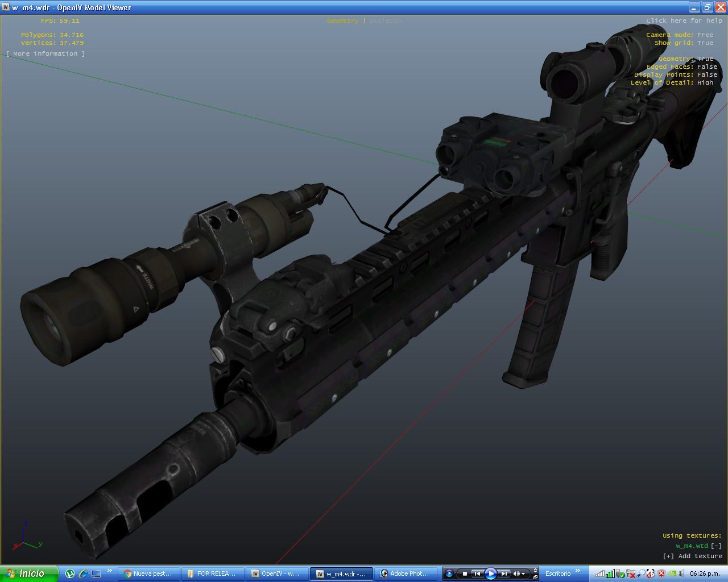This screenshot has height=582, width=728.
Task: Expand the More information section
Action: coord(45,53)
